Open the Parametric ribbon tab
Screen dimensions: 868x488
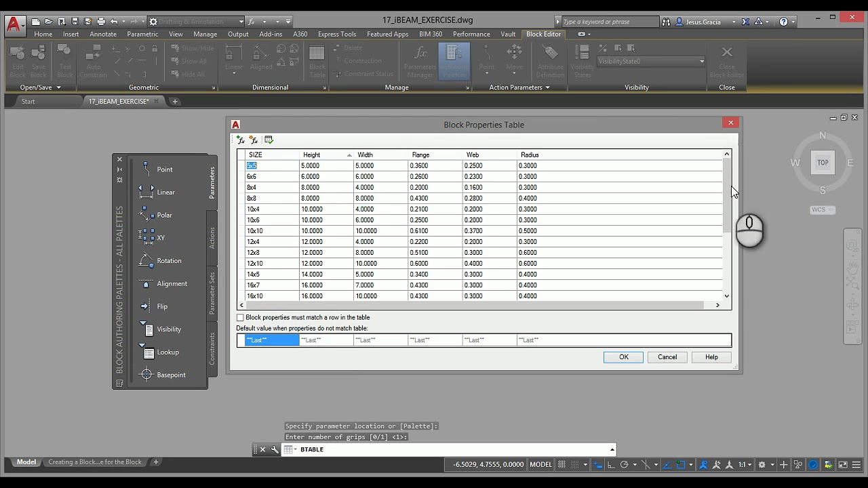[x=142, y=34]
